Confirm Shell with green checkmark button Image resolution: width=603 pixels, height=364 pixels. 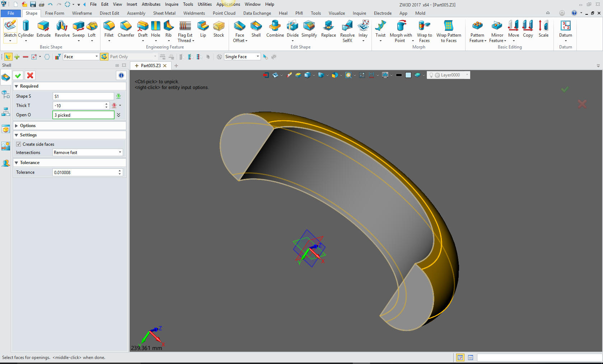coord(18,75)
